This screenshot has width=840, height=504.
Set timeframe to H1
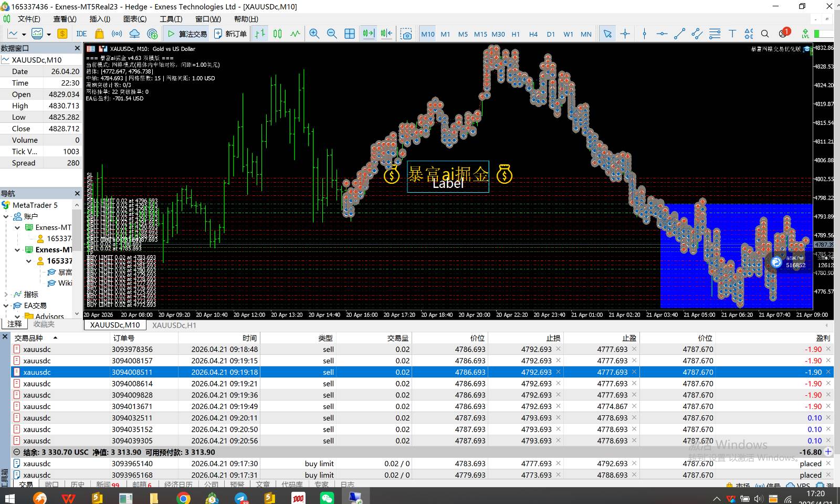point(516,34)
